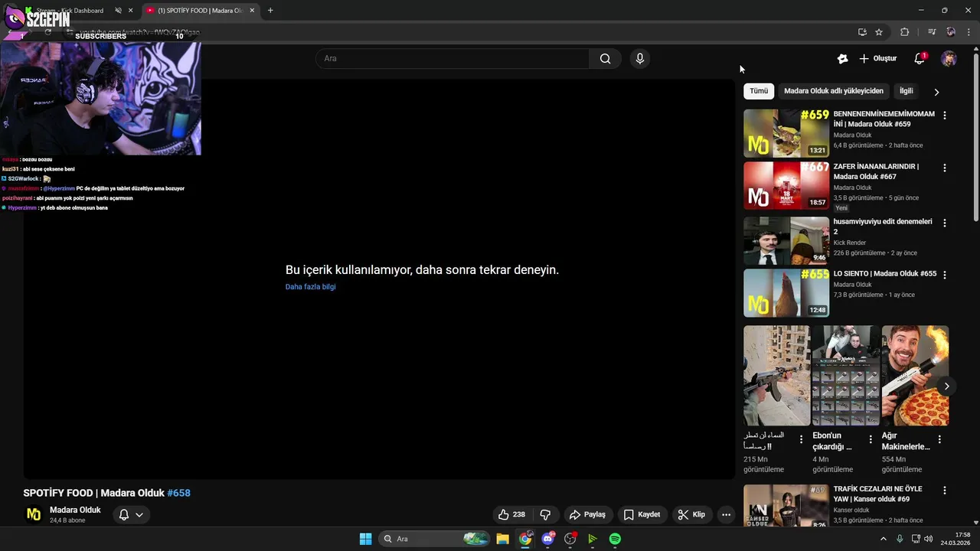
Task: Toggle tab mute on Kick Dashboard tab
Action: pos(118,11)
